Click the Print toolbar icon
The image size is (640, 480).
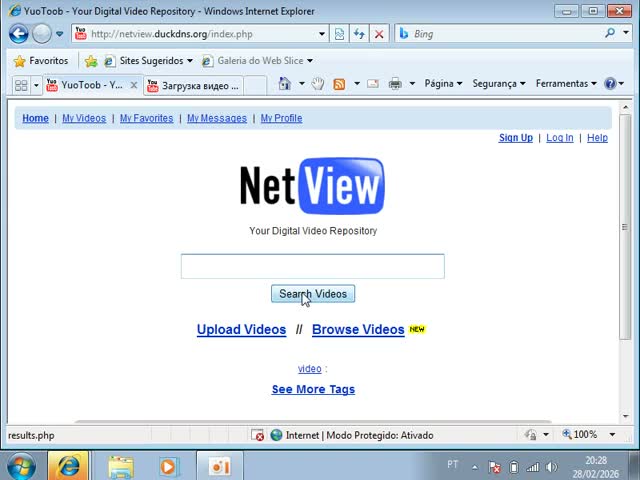coord(395,84)
